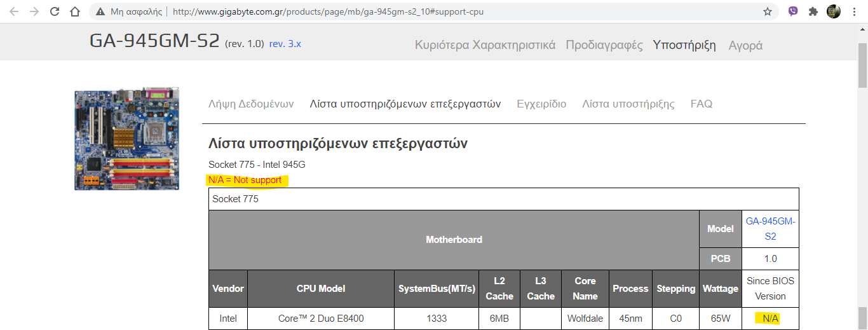
Task: Click the Intel vendor cell
Action: tap(228, 318)
